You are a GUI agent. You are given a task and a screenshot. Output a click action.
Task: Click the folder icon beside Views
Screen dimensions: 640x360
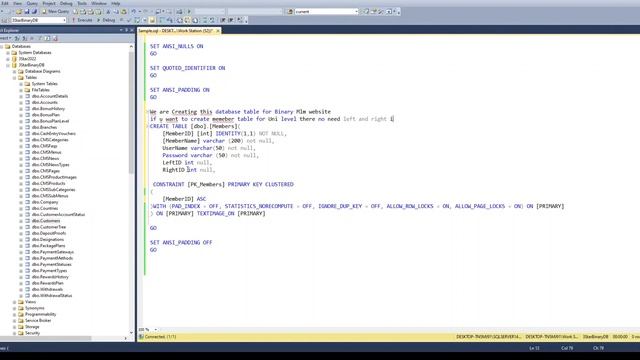click(21, 302)
